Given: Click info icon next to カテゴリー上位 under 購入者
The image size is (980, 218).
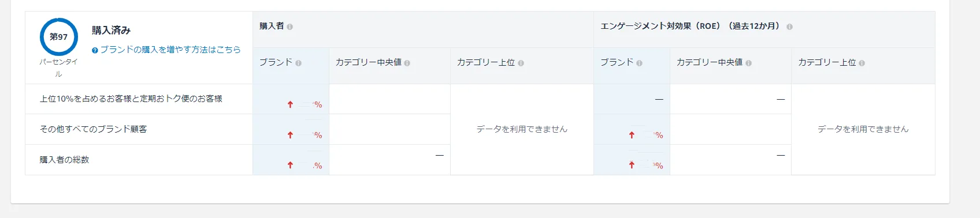Looking at the screenshot, I should click(x=521, y=63).
